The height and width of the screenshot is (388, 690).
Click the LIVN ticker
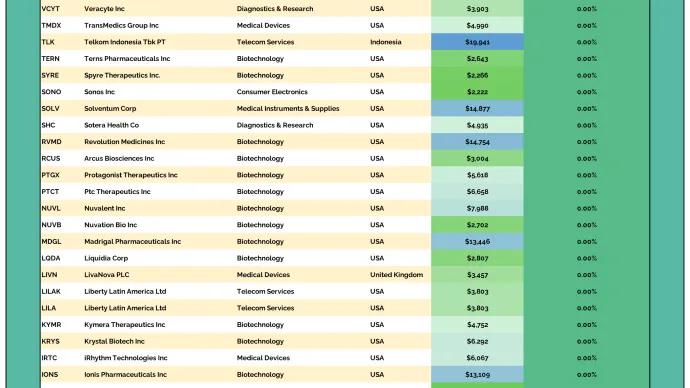tap(49, 275)
